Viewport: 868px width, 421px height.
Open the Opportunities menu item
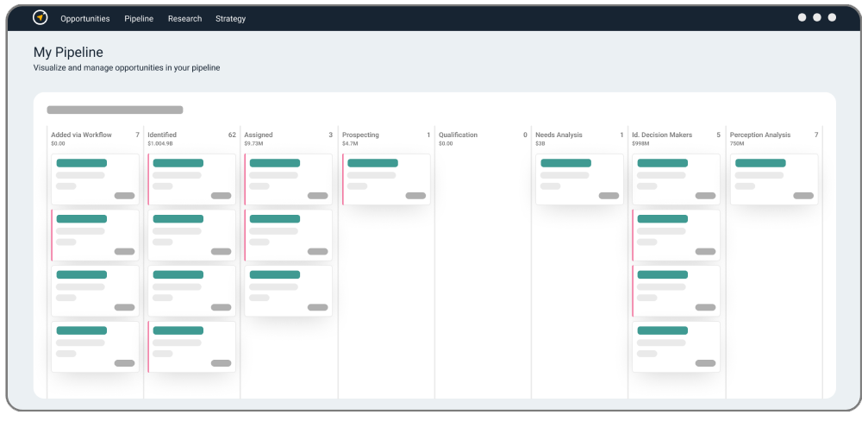(x=84, y=18)
